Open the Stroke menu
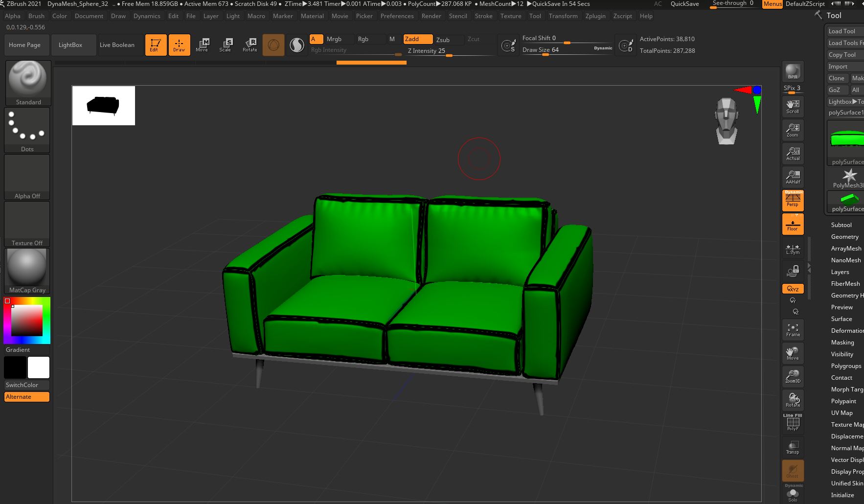864x504 pixels. [483, 16]
